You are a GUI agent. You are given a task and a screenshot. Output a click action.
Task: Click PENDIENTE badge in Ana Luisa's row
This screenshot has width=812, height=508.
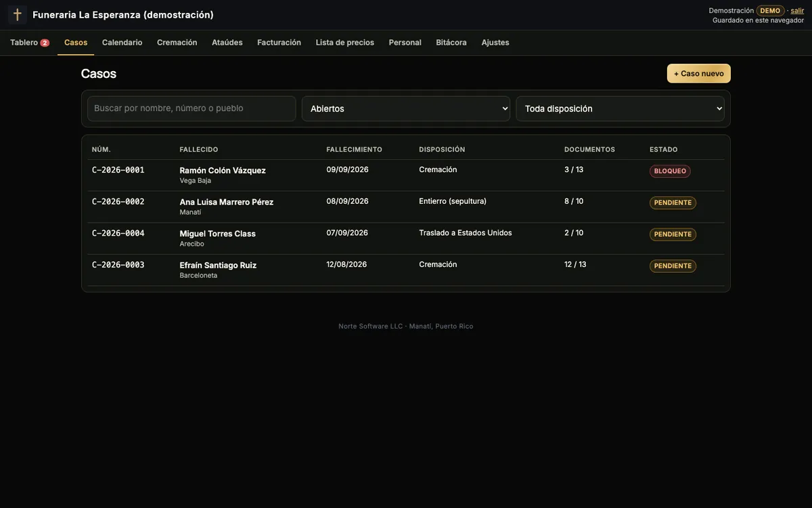pos(673,203)
